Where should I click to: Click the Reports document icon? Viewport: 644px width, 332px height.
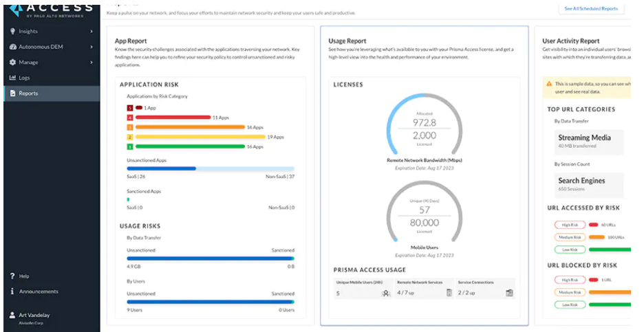[13, 93]
